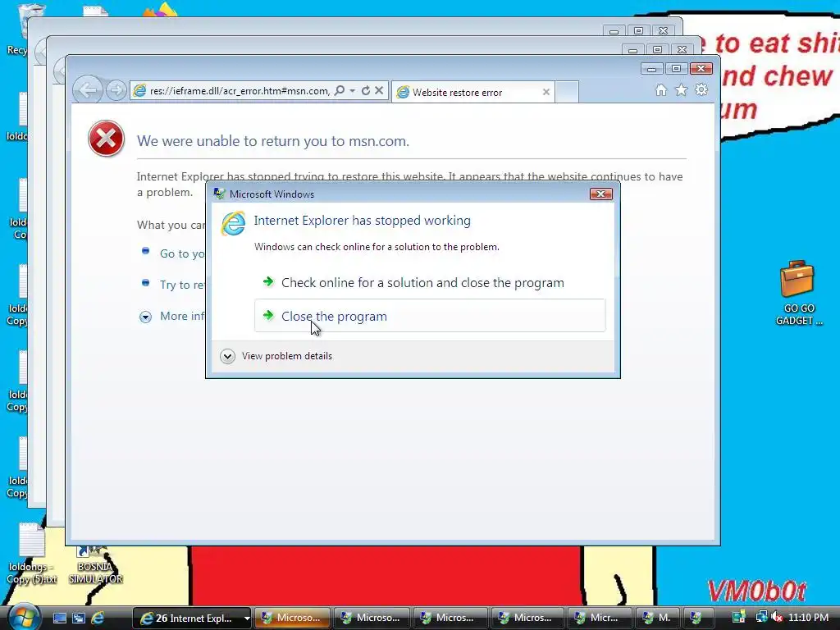The image size is (840, 630).
Task: Click the Back arrow in Internet Explorer
Action: (88, 90)
